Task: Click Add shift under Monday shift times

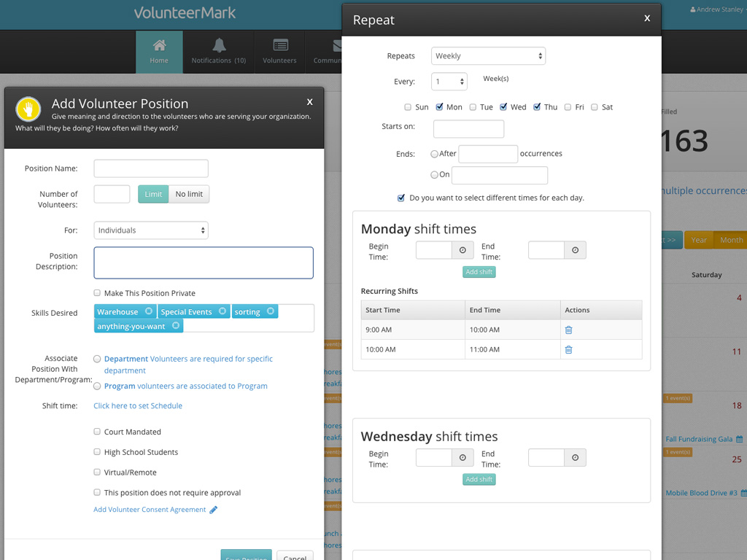Action: [x=479, y=272]
